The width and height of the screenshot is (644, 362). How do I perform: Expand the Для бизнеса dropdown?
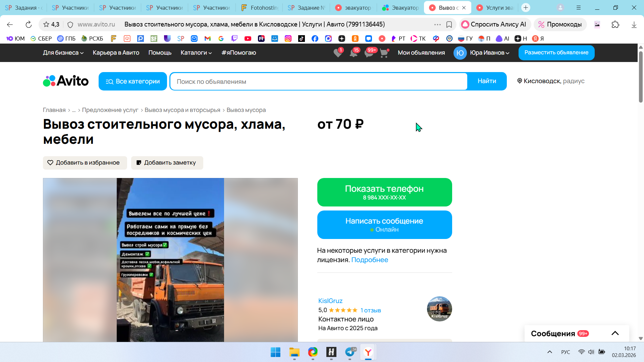click(x=63, y=53)
